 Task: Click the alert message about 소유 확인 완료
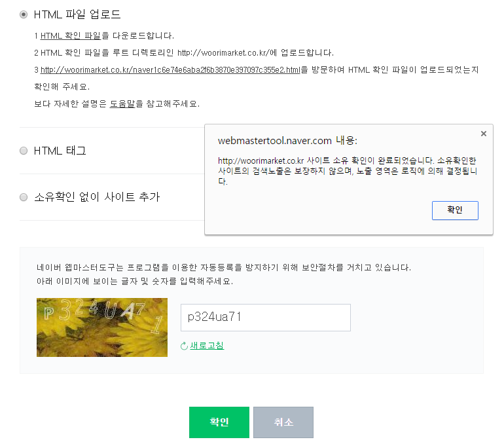347,171
